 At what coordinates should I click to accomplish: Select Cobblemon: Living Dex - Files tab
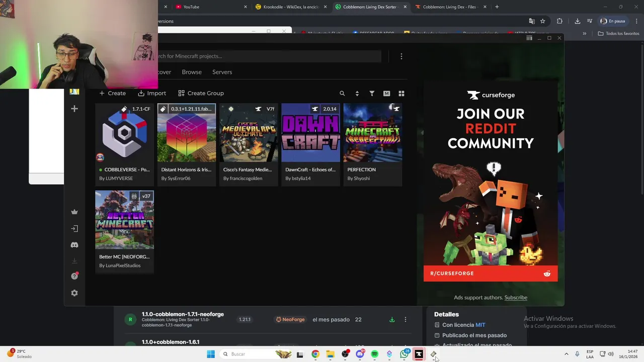click(450, 7)
